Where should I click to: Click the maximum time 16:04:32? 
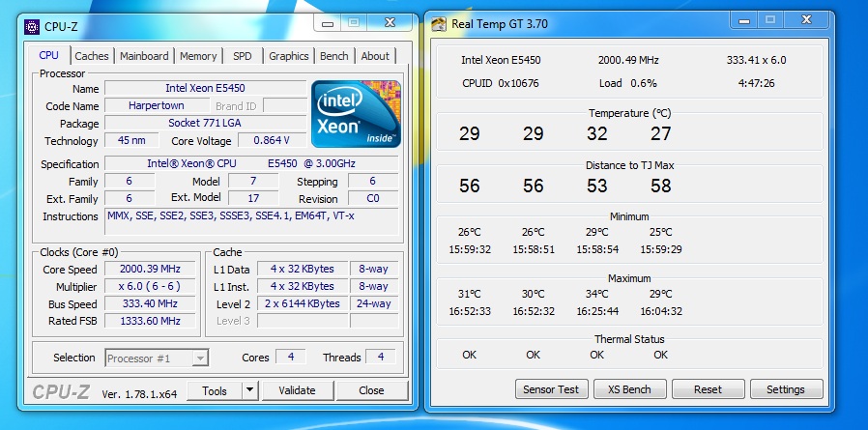pyautogui.click(x=661, y=311)
